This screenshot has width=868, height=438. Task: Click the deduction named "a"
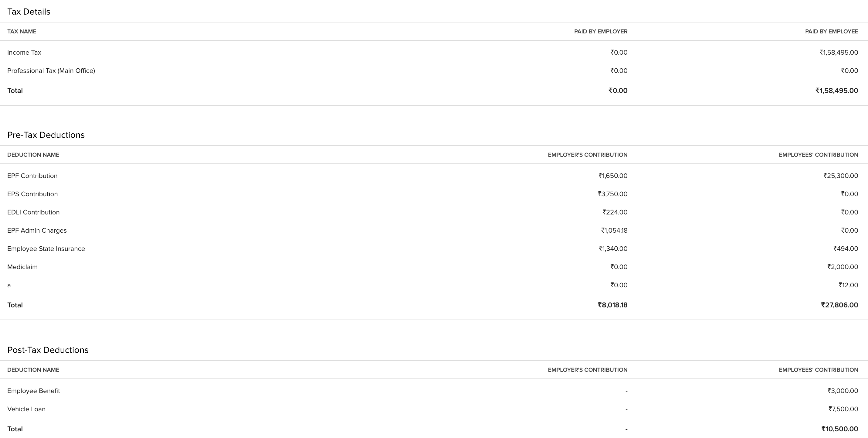point(9,285)
